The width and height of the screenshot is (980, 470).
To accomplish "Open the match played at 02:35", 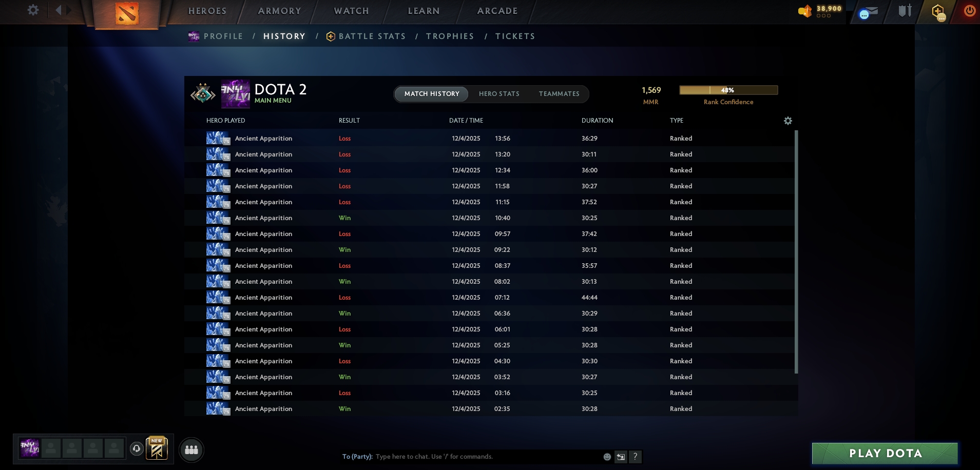I will click(489, 409).
